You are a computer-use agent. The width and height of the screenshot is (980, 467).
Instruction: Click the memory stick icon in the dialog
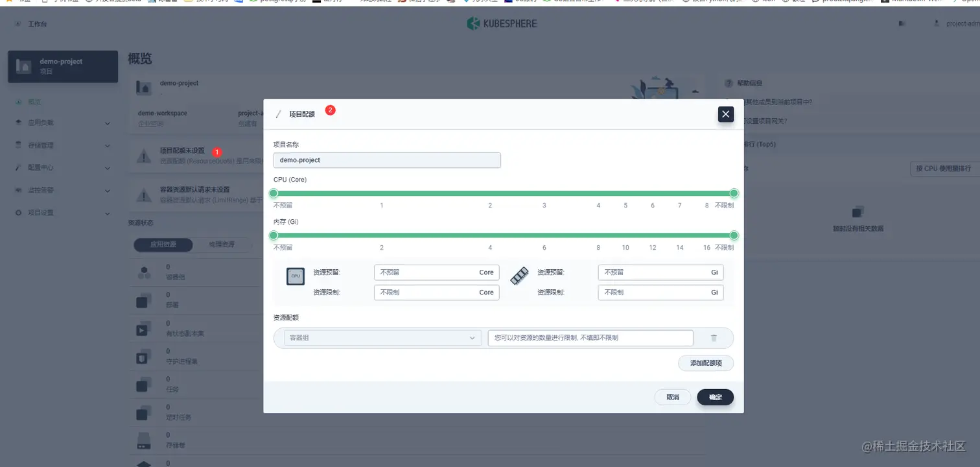[520, 276]
